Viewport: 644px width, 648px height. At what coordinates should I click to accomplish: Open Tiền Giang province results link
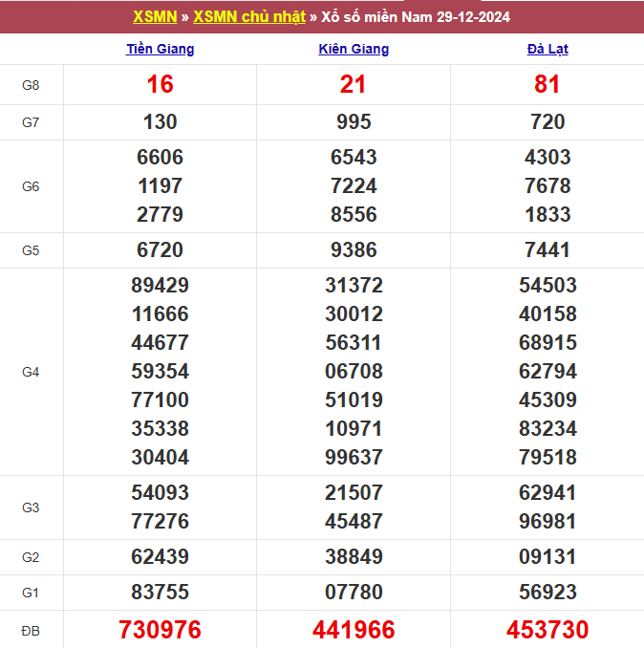point(161,49)
